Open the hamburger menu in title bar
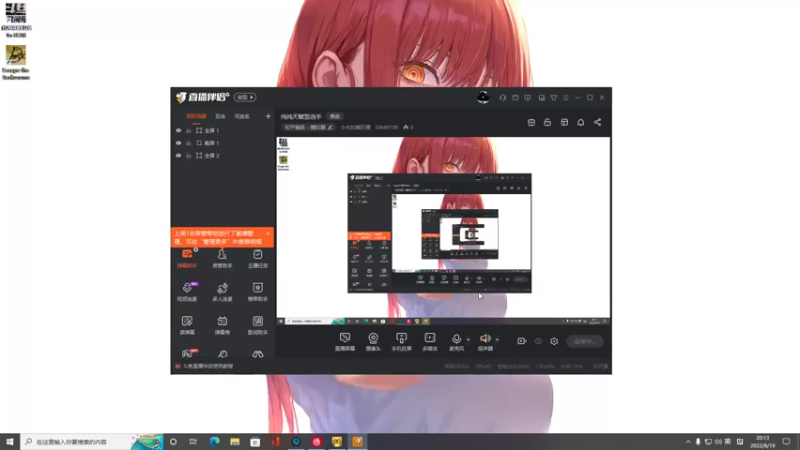Screen dimensions: 800x450 pos(565,97)
